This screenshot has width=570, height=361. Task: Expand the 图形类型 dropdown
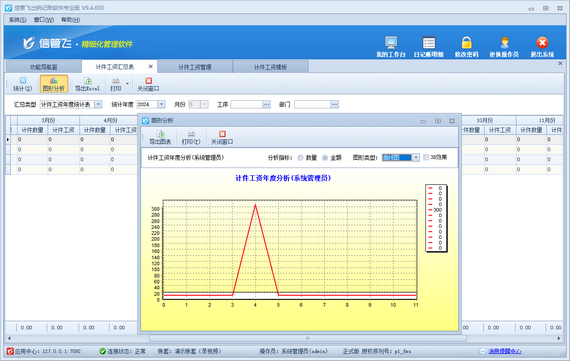point(416,157)
